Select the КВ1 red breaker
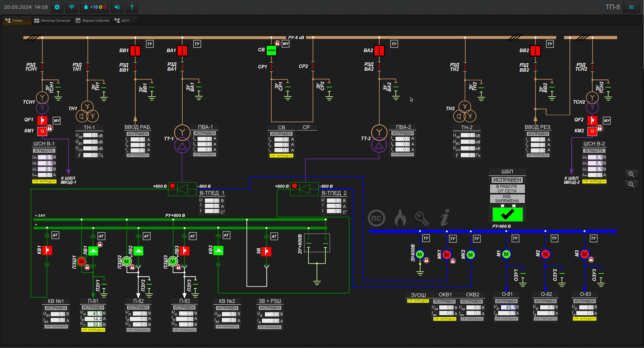 (47, 251)
